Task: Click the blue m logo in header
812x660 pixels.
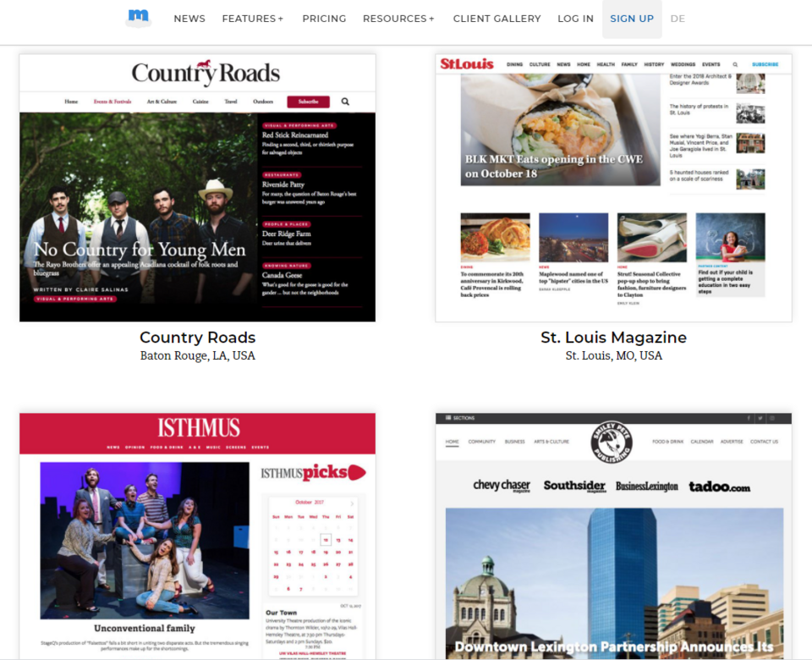Action: click(x=138, y=18)
